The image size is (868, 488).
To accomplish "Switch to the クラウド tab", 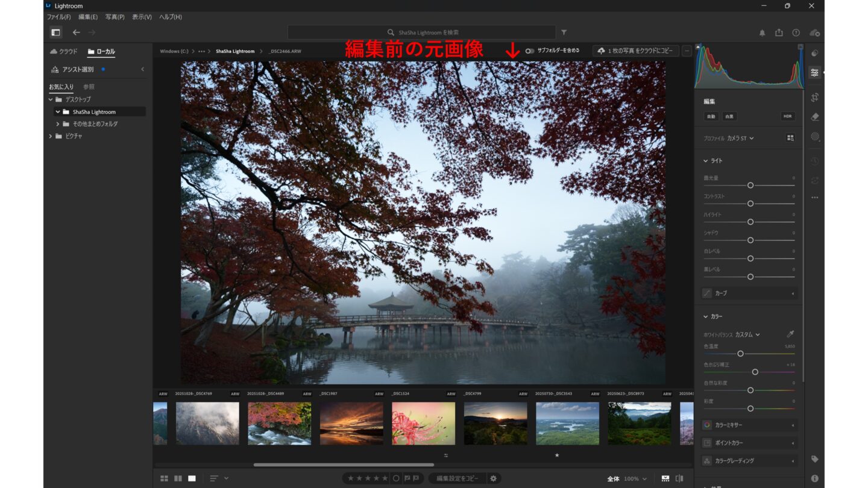I will coord(64,52).
